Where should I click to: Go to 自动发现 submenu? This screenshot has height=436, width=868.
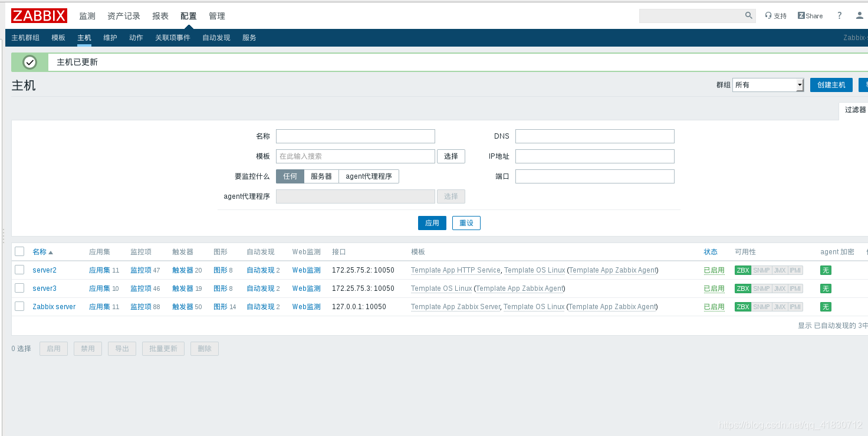tap(216, 38)
